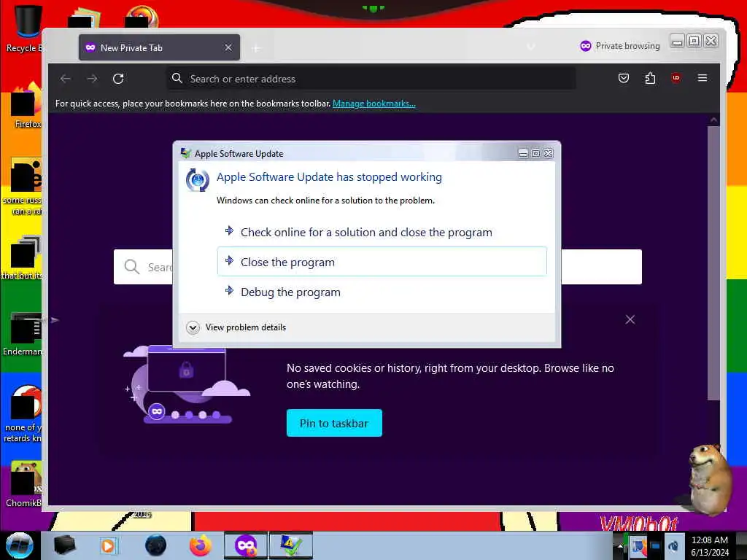Select the Firefox desktop shortcut

(x=26, y=106)
